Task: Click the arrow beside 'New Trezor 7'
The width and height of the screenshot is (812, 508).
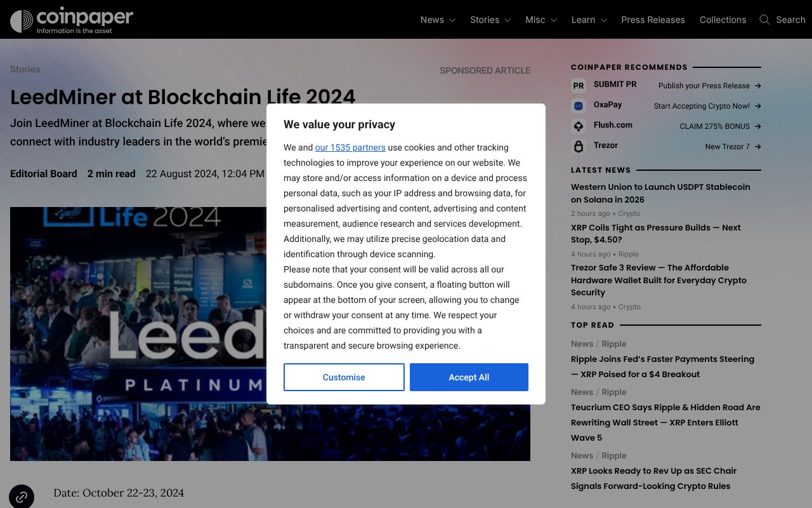Action: point(758,147)
